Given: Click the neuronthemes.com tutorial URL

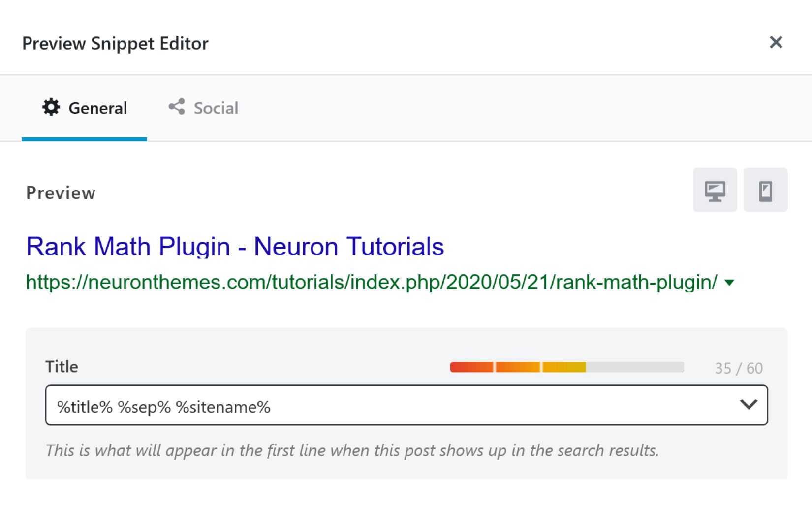Looking at the screenshot, I should point(369,282).
